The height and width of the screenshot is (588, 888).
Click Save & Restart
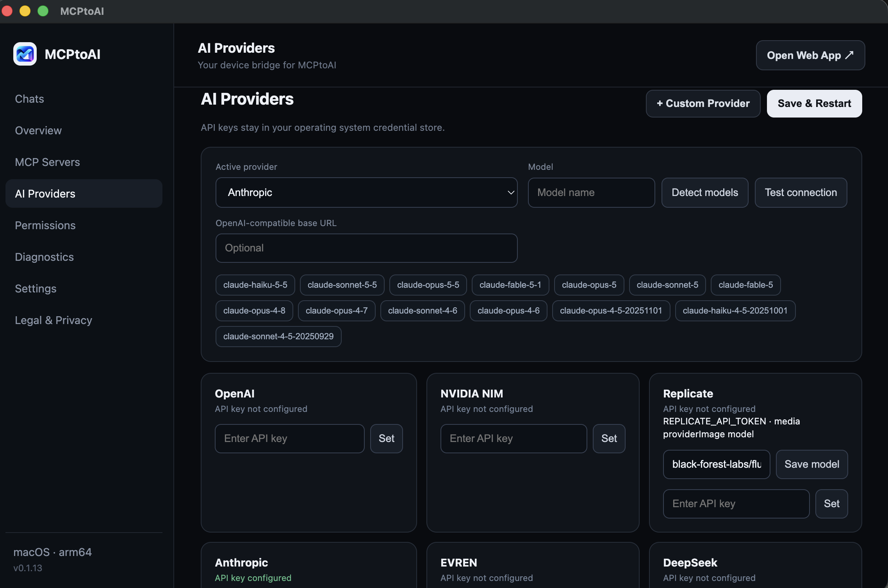coord(814,103)
